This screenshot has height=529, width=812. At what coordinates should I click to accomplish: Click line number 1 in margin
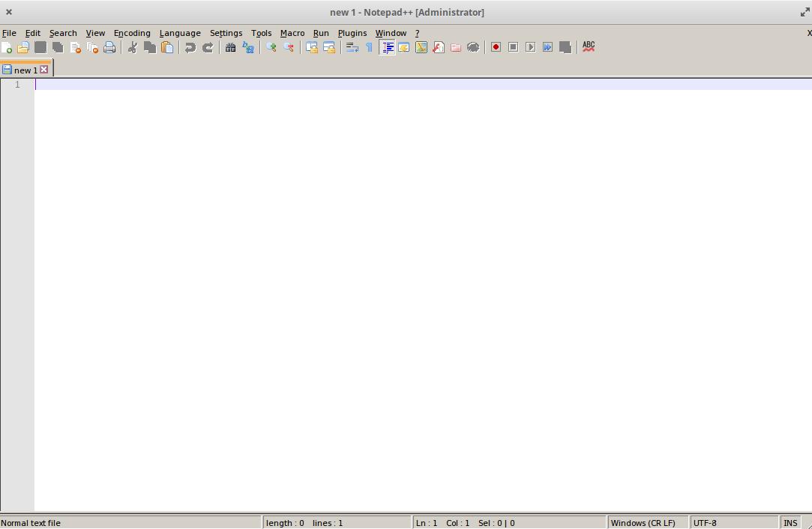[17, 85]
